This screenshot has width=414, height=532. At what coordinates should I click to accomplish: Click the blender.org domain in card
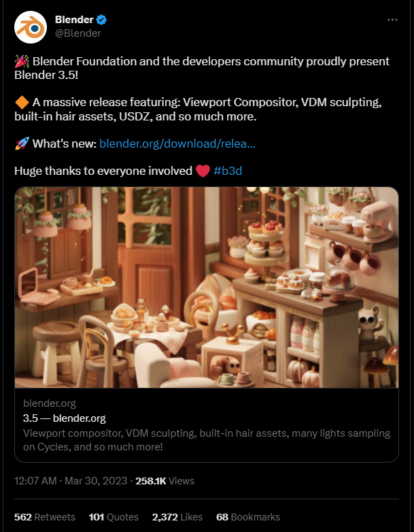50,403
